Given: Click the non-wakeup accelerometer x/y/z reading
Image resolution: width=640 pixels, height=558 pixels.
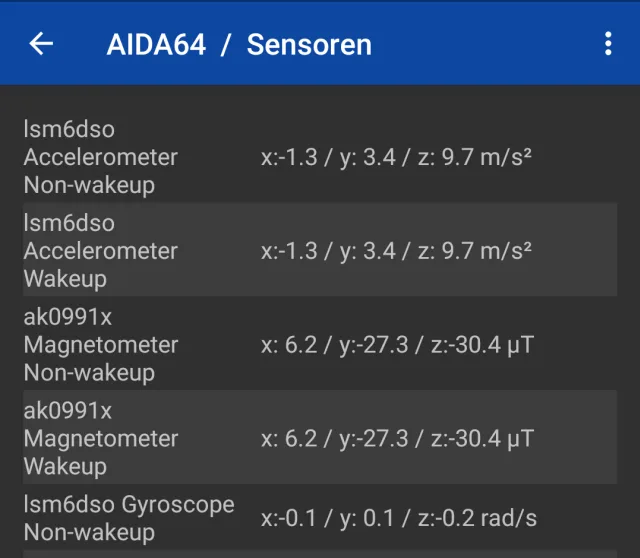Looking at the screenshot, I should coord(396,157).
